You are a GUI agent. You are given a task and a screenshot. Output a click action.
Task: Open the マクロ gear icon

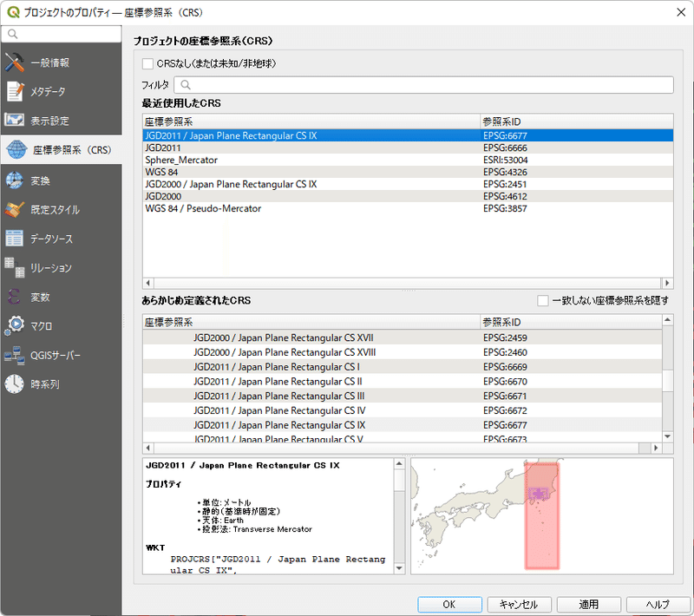14,326
